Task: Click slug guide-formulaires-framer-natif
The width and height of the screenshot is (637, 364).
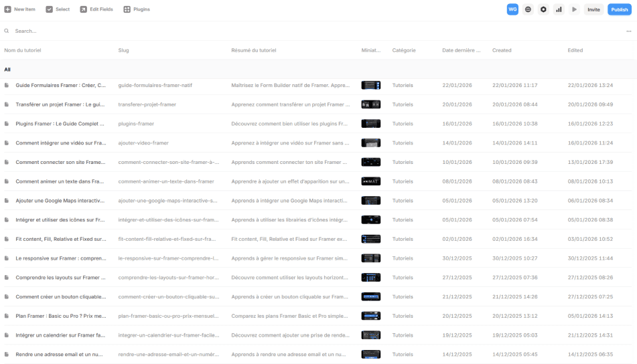Action: 155,85
